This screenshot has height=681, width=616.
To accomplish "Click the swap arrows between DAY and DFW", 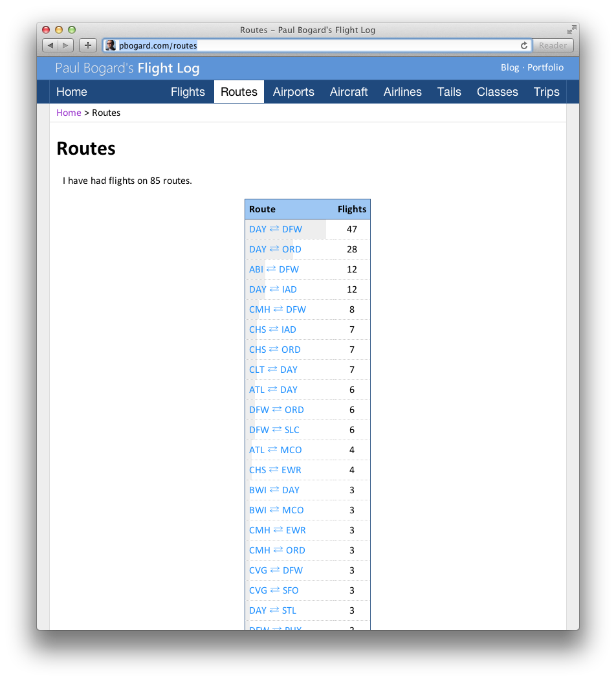I will pos(274,229).
